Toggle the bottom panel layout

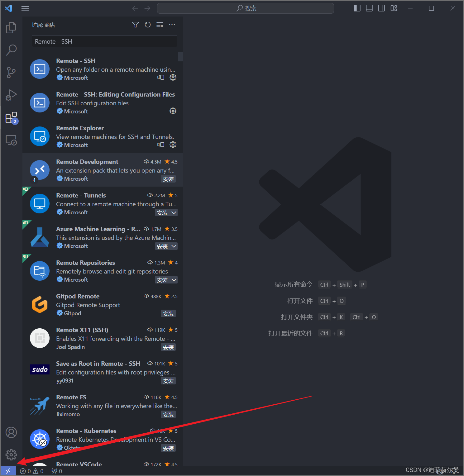coord(369,8)
